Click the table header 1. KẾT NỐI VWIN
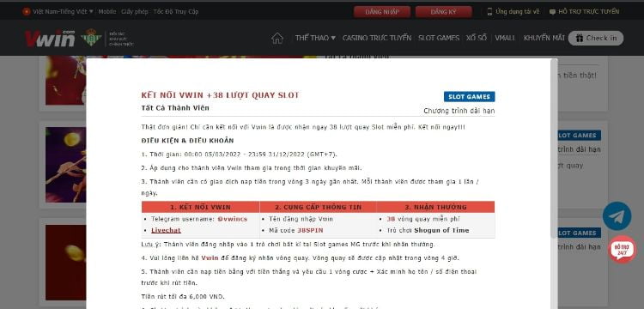The width and height of the screenshot is (644, 309). pyautogui.click(x=200, y=207)
